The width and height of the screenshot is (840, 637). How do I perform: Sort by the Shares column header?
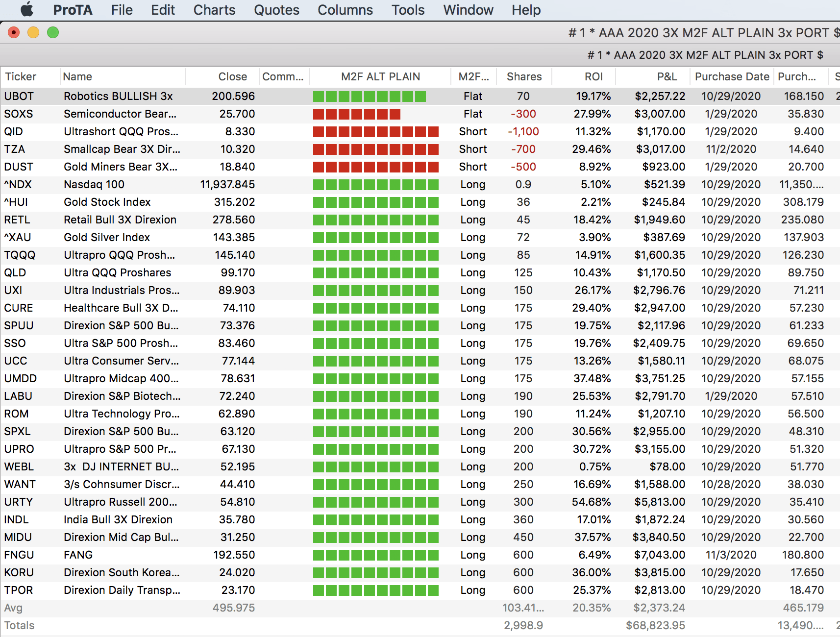coord(524,76)
